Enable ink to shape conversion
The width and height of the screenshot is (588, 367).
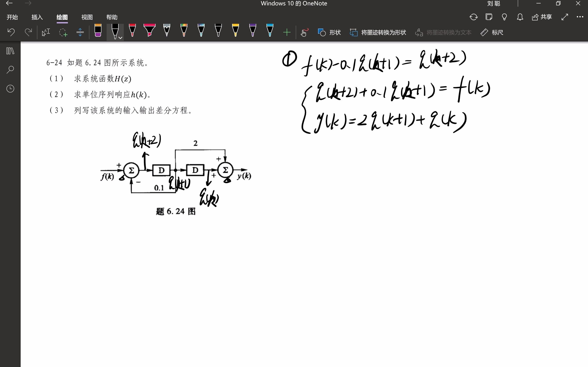378,32
